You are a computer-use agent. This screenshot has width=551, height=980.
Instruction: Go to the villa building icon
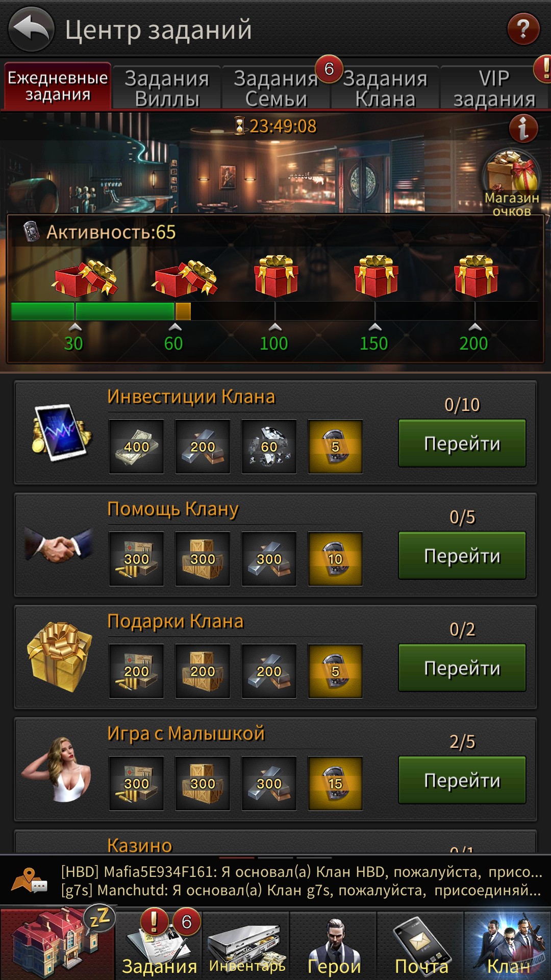pyautogui.click(x=57, y=943)
